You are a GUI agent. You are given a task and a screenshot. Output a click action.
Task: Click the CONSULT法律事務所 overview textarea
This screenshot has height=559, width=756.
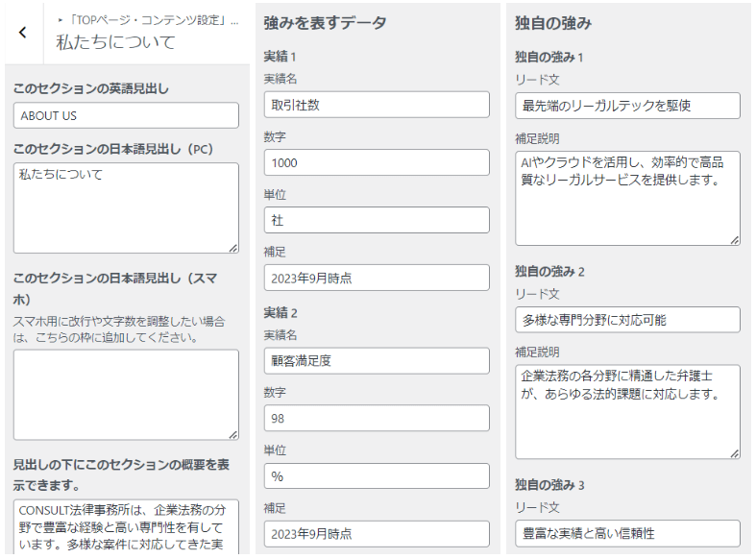tap(126, 526)
